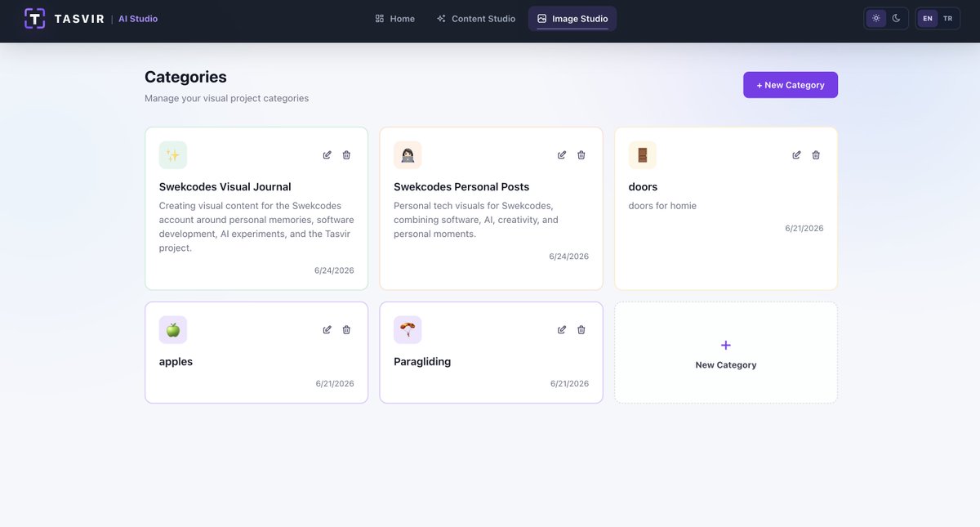Click the plus icon in the dashed New Category card

(726, 345)
